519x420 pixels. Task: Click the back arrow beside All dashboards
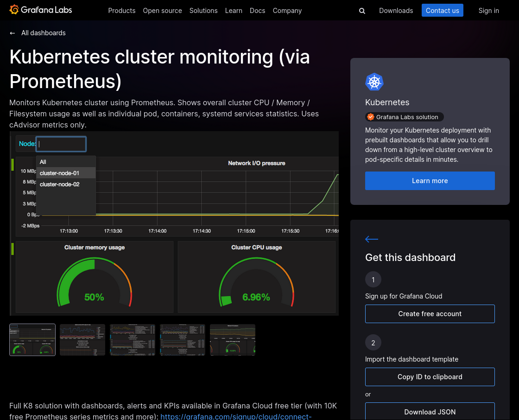13,33
